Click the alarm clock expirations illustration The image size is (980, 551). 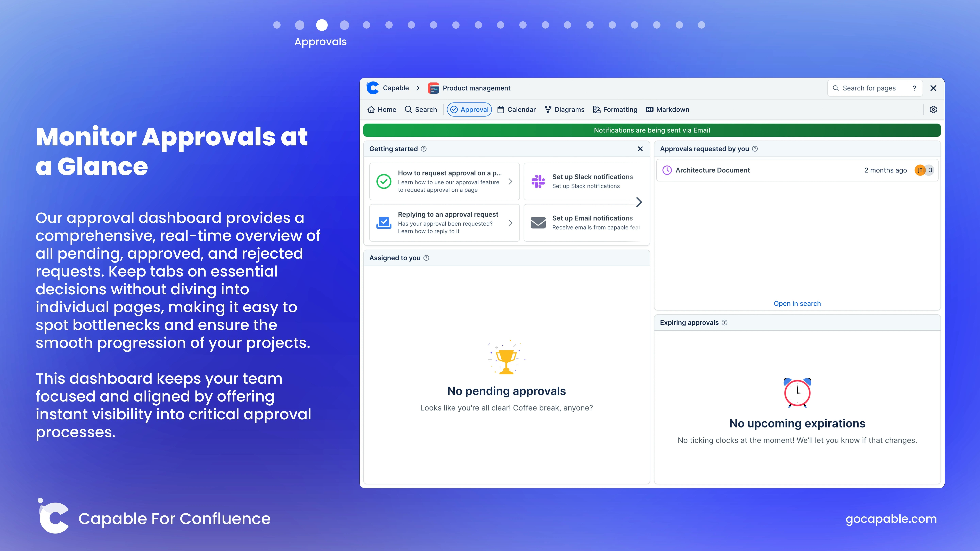[797, 393]
